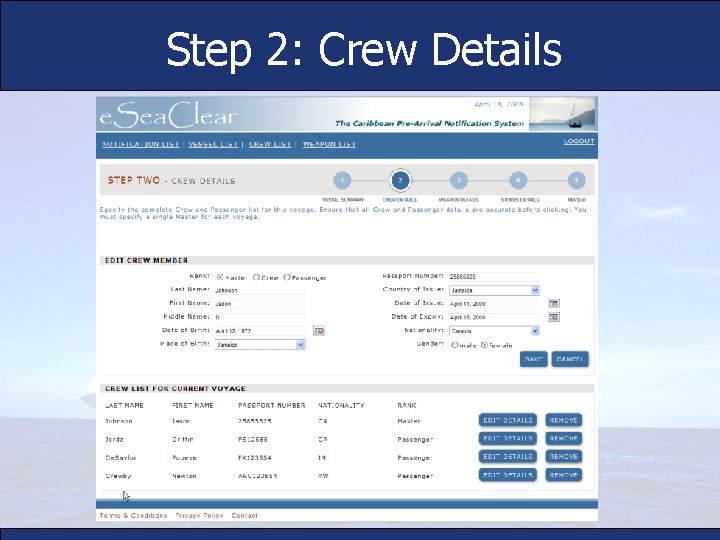The height and width of the screenshot is (540, 720).
Task: Click the FIRST NAME column header
Action: (x=193, y=405)
